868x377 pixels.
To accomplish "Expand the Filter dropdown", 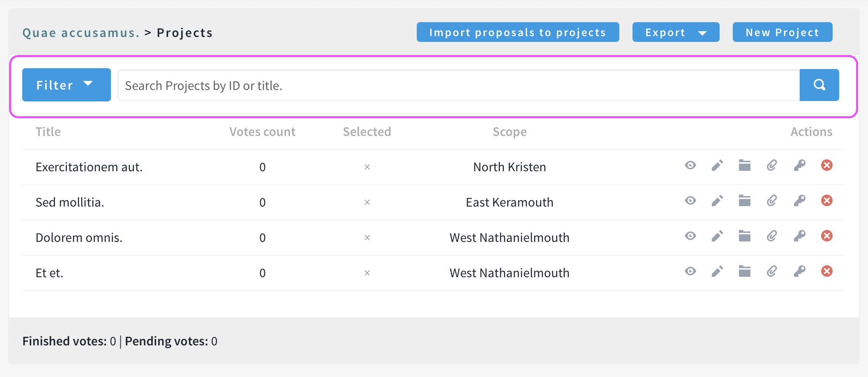I will [66, 85].
